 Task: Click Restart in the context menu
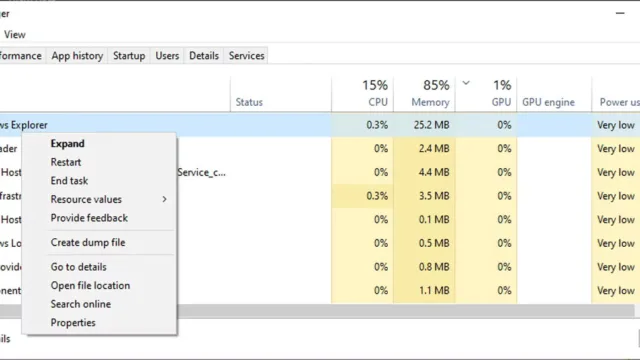pos(66,162)
